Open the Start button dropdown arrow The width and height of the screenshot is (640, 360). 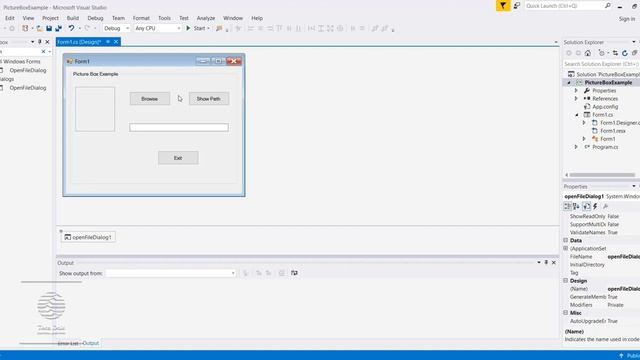tap(208, 29)
